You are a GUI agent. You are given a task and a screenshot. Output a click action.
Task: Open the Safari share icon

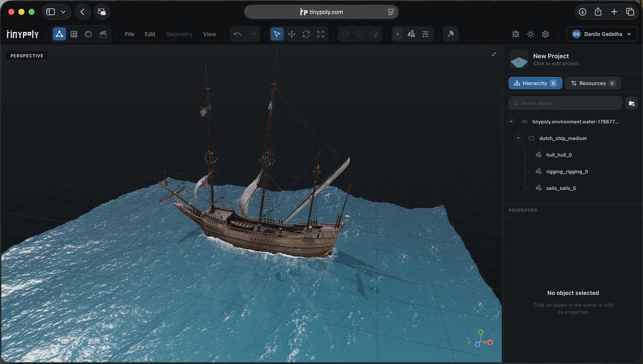(x=598, y=12)
